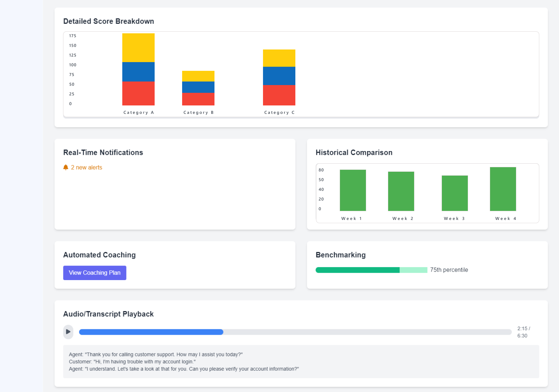Pick the red segment of Category C
The width and height of the screenshot is (559, 392).
point(279,95)
